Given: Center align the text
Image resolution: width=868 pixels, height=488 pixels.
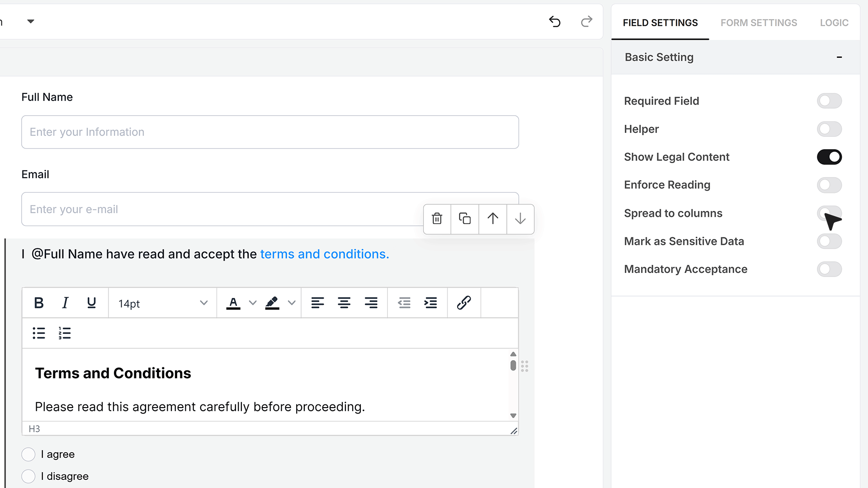Looking at the screenshot, I should coord(344,303).
